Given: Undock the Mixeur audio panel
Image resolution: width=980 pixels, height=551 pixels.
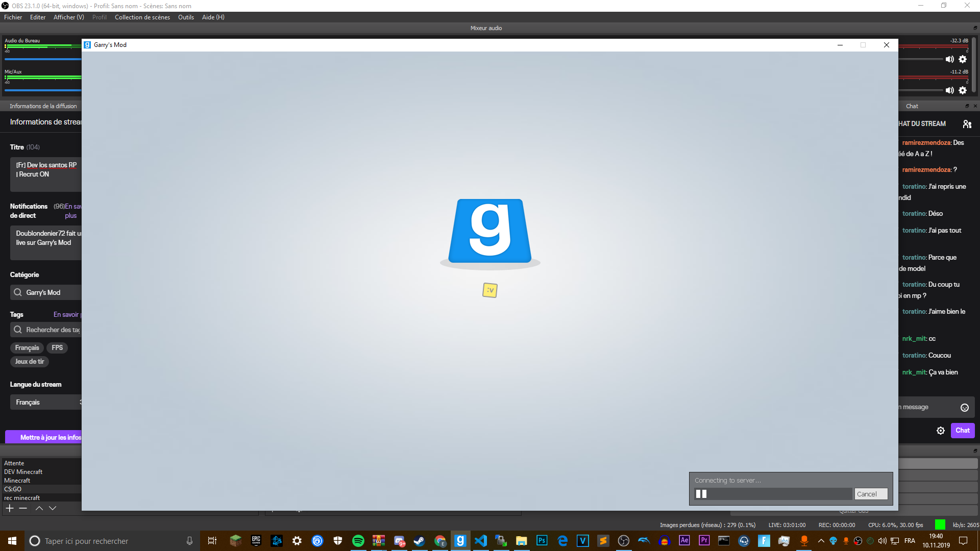Looking at the screenshot, I should point(975,28).
